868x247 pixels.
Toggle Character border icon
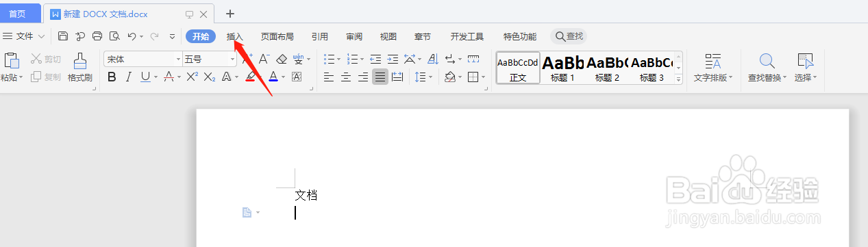[297, 77]
